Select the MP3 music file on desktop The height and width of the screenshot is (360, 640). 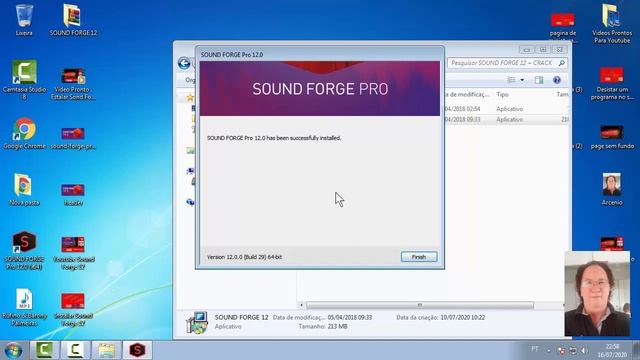pyautogui.click(x=24, y=307)
